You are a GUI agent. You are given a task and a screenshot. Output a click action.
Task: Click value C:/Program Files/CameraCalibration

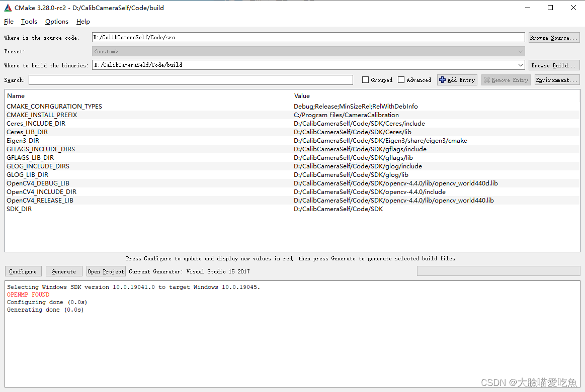(346, 115)
